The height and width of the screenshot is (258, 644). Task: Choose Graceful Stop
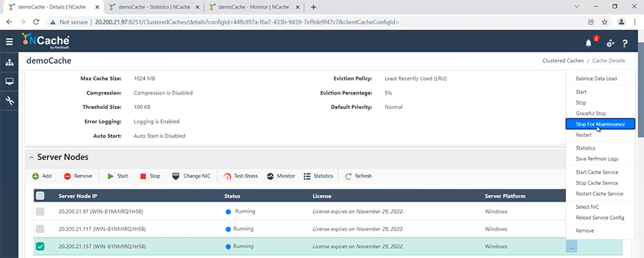tap(590, 113)
